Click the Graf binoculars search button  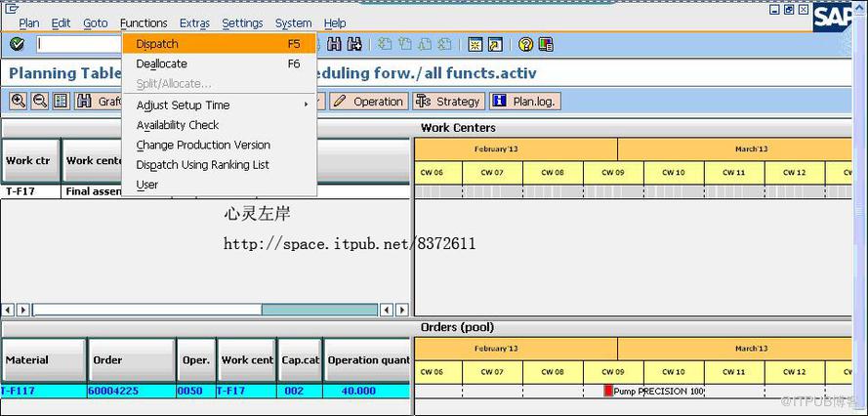click(98, 102)
